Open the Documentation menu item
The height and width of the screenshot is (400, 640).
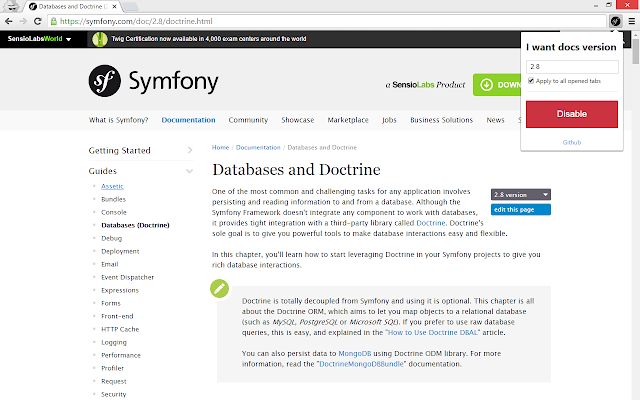(188, 120)
